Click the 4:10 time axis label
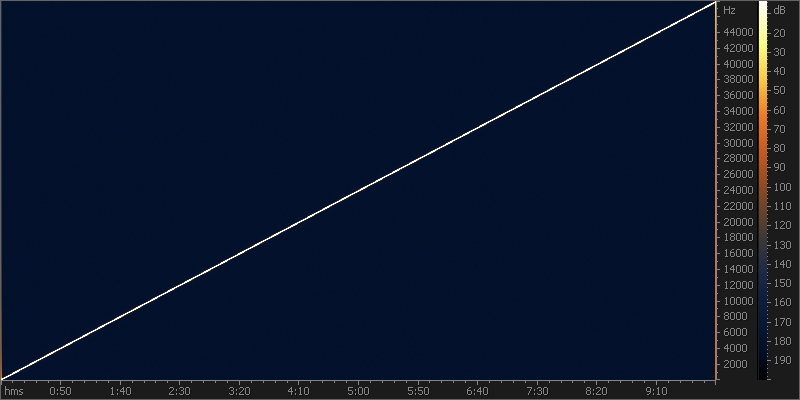The width and height of the screenshot is (800, 400). [x=299, y=391]
